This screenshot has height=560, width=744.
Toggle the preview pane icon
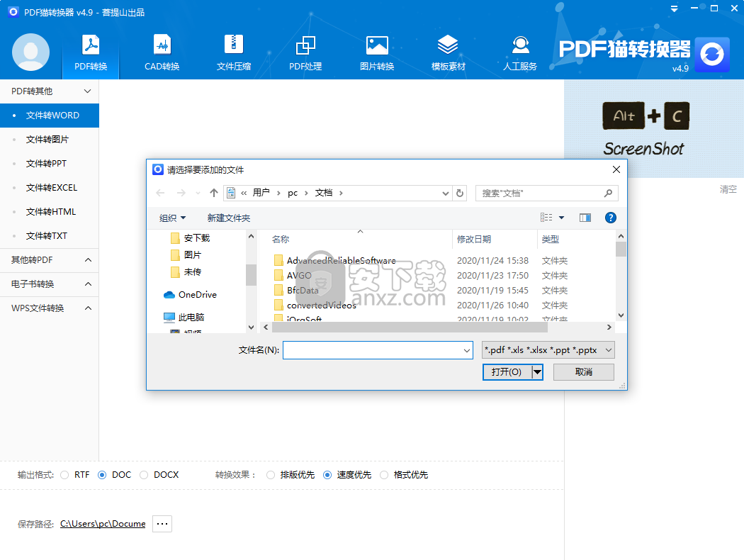point(585,218)
